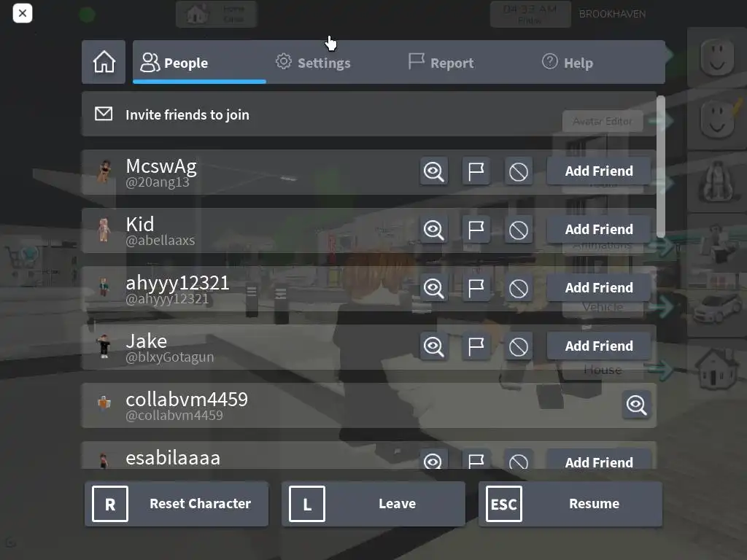Add Friend for esabilaaaa
The height and width of the screenshot is (560, 747).
599,460
